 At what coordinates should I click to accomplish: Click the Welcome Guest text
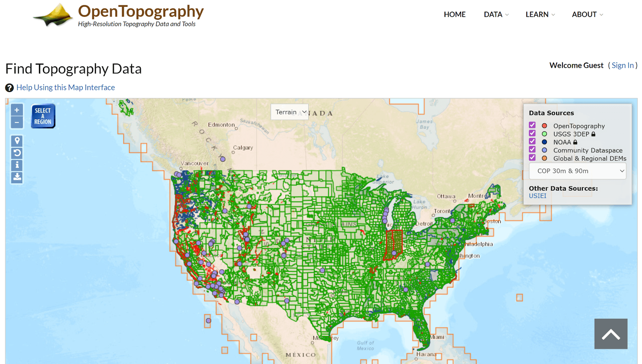point(576,65)
